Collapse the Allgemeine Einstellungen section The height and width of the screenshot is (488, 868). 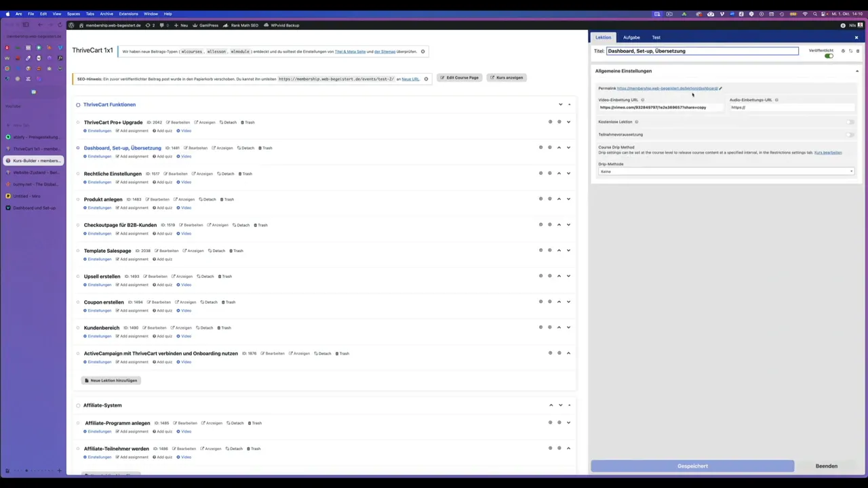pos(856,70)
